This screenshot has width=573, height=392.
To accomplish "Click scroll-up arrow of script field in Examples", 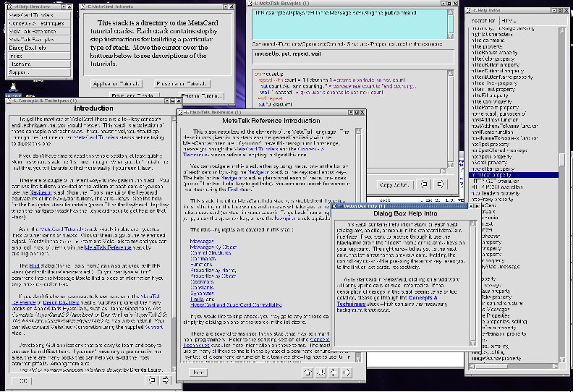I will click(x=450, y=73).
